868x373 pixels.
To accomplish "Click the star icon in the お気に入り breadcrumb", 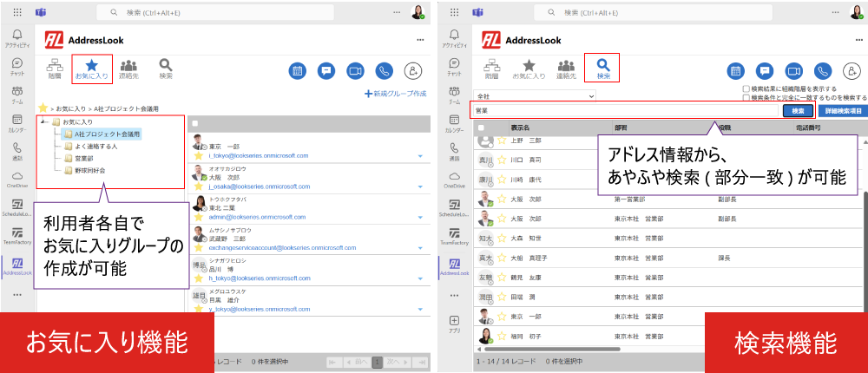I will [42, 108].
